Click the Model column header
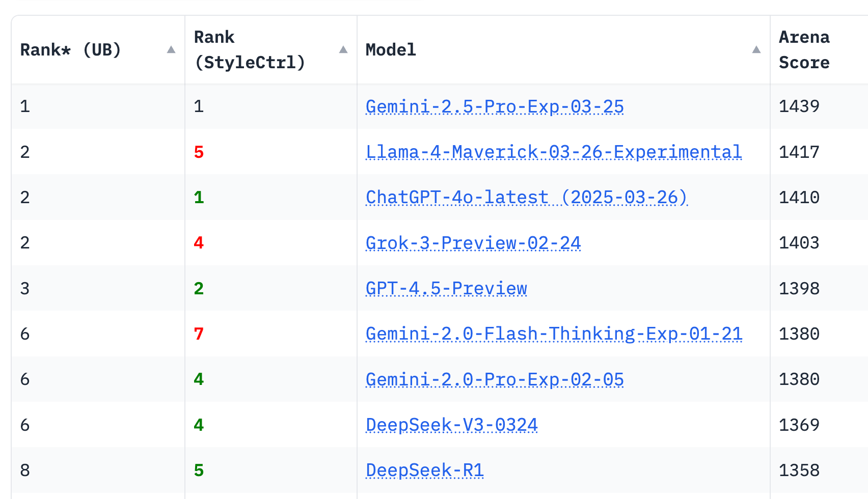Screen dimensions: 868x499 (x=563, y=50)
